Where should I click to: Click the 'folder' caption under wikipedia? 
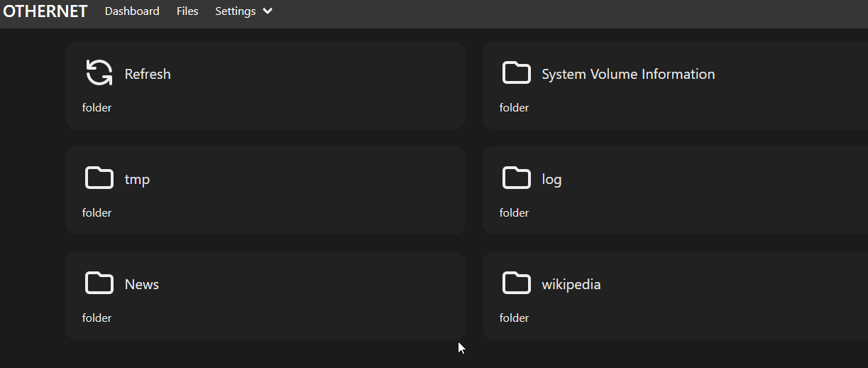514,318
